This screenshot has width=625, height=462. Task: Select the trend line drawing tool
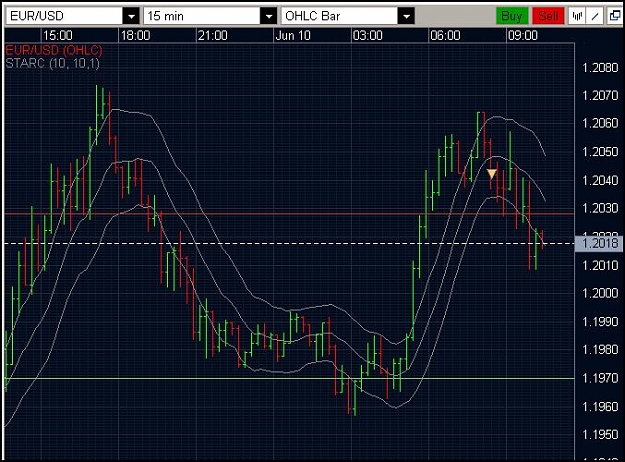[x=594, y=16]
